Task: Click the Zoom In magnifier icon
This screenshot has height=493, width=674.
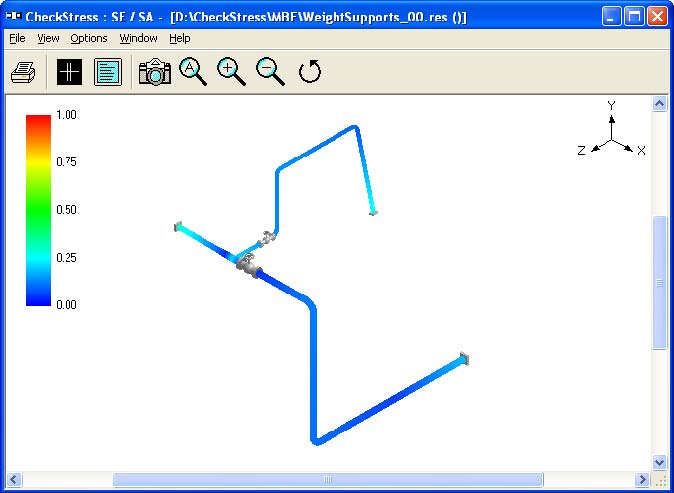Action: (231, 72)
